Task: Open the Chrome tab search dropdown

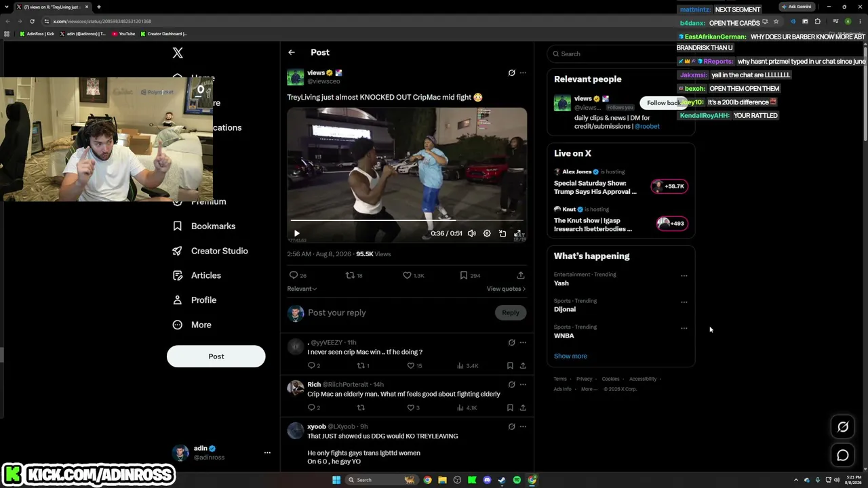Action: pos(7,7)
